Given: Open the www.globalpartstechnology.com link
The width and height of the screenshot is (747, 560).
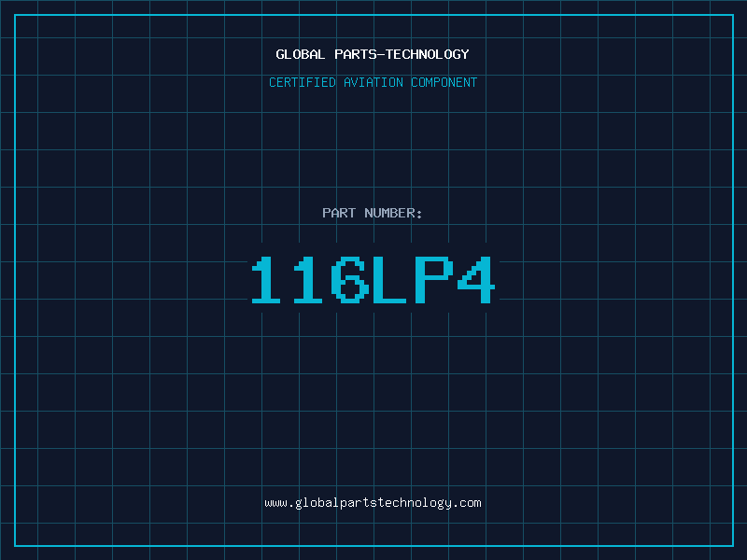Looking at the screenshot, I should pos(373,503).
